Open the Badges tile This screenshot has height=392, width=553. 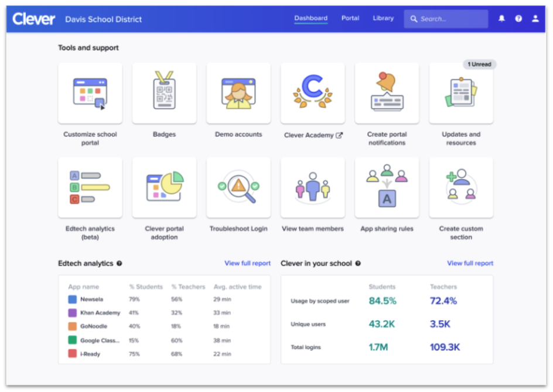tap(164, 93)
